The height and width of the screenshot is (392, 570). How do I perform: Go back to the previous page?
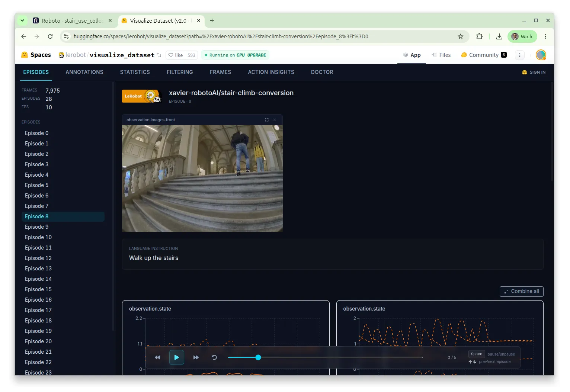point(23,36)
